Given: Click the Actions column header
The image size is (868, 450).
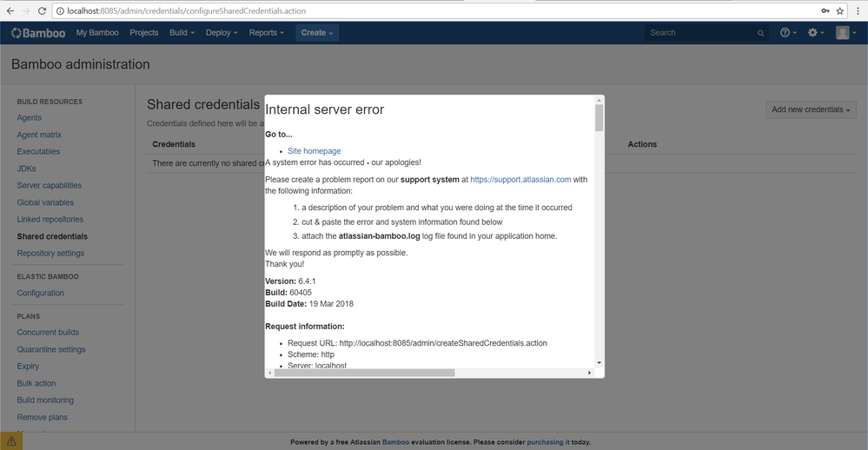Looking at the screenshot, I should coord(642,144).
